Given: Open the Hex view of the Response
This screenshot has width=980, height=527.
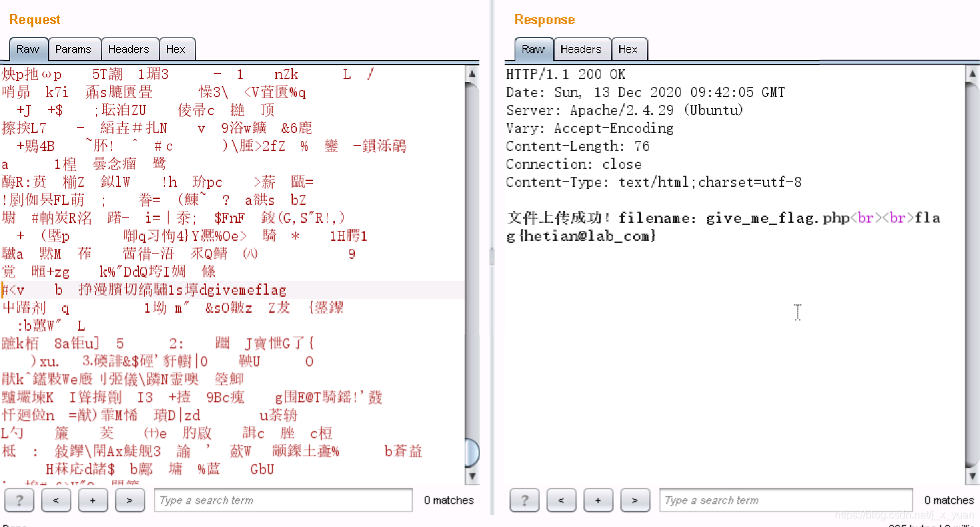Looking at the screenshot, I should pyautogui.click(x=629, y=49).
